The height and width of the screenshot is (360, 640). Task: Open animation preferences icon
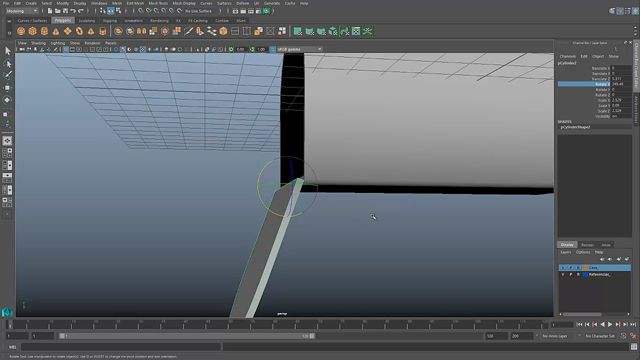pyautogui.click(x=633, y=336)
